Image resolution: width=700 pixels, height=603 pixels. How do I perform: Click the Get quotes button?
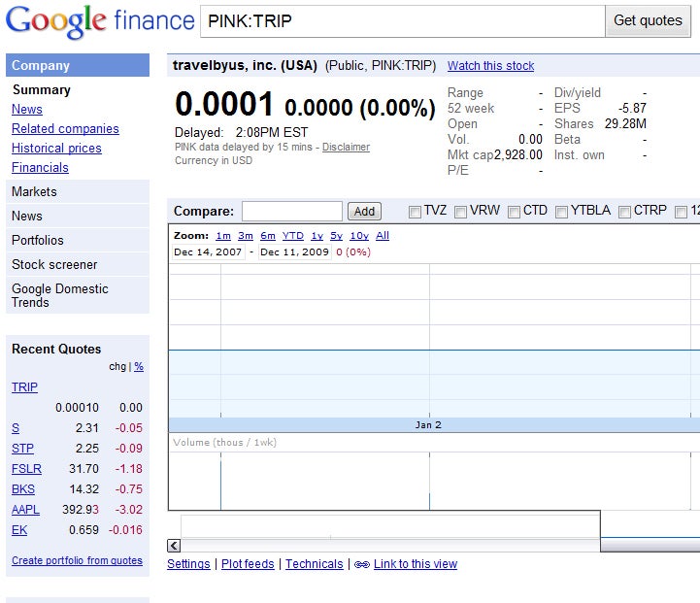pos(648,21)
